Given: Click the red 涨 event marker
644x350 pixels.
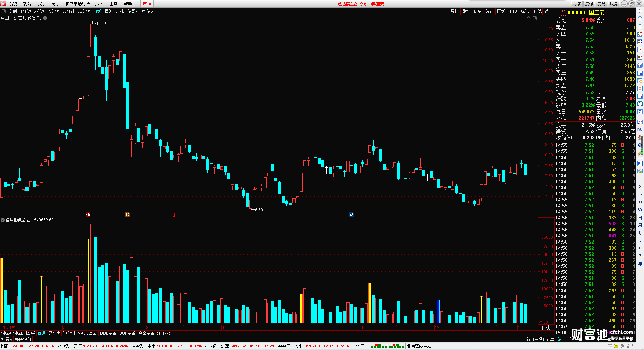Looking at the screenshot, I should 88,215.
